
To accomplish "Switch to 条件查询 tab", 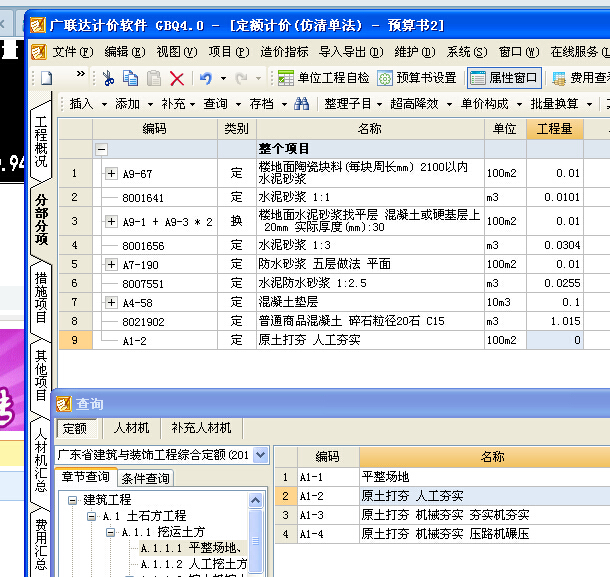I will coord(145,479).
